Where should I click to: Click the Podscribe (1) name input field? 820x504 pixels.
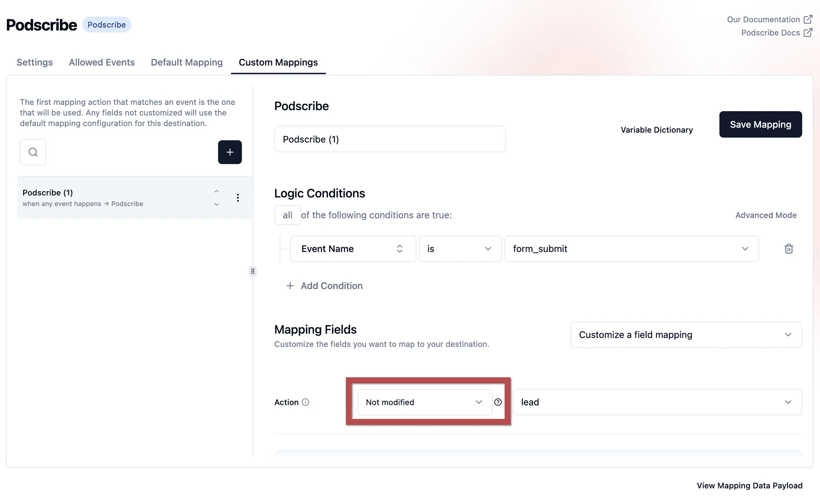(390, 139)
